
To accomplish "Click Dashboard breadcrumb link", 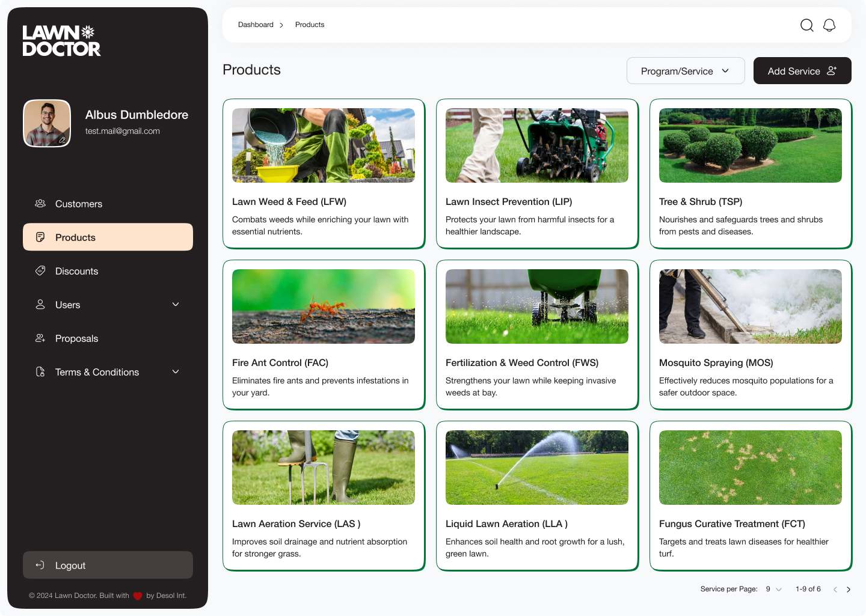I will coord(256,25).
